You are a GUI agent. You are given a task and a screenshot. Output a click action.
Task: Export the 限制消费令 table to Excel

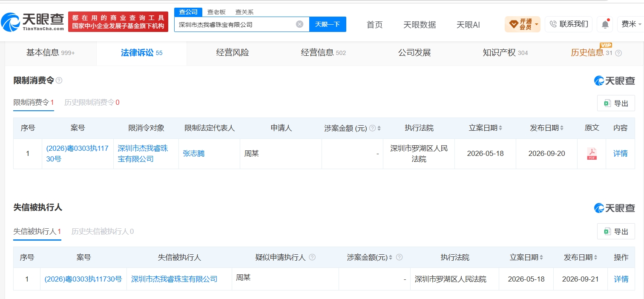[x=616, y=103]
